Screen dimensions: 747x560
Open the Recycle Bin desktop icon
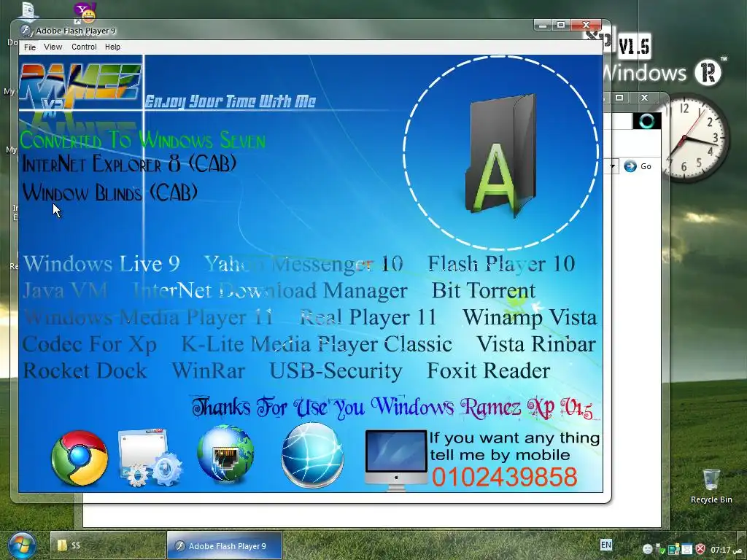711,485
